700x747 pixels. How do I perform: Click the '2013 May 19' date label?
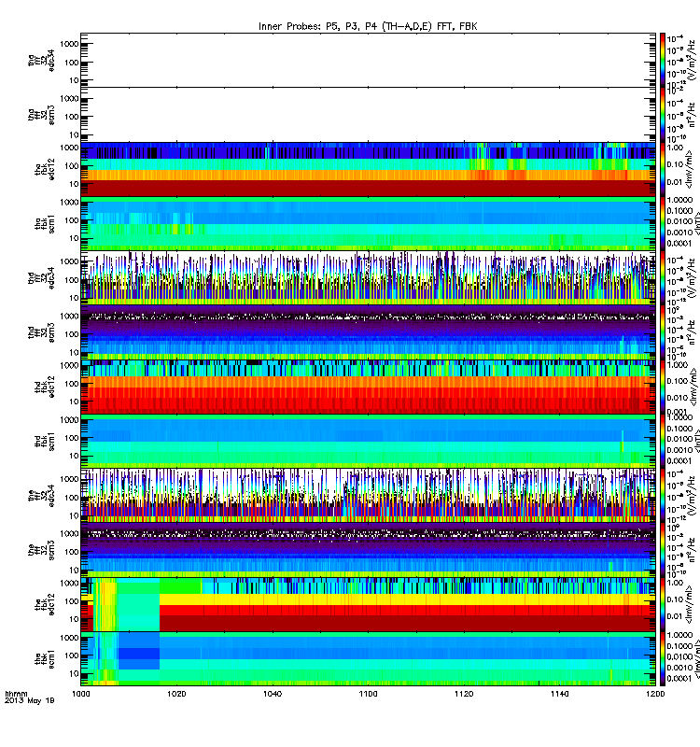point(30,701)
